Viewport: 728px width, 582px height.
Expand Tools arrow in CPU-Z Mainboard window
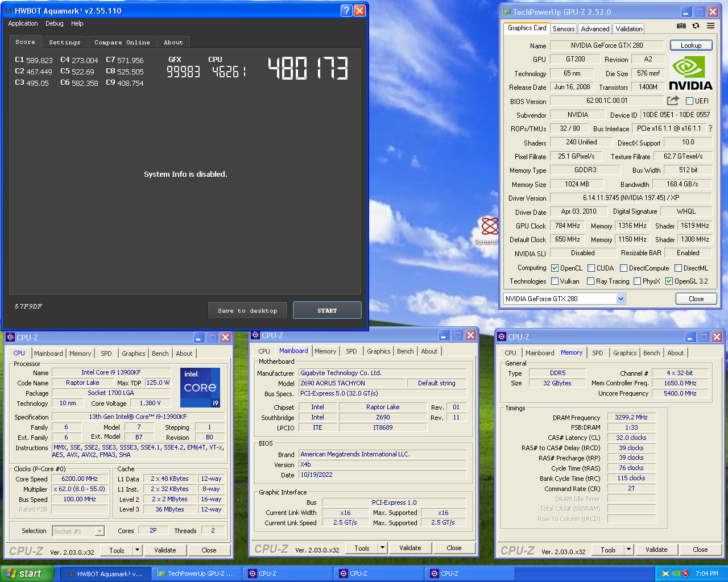click(383, 548)
